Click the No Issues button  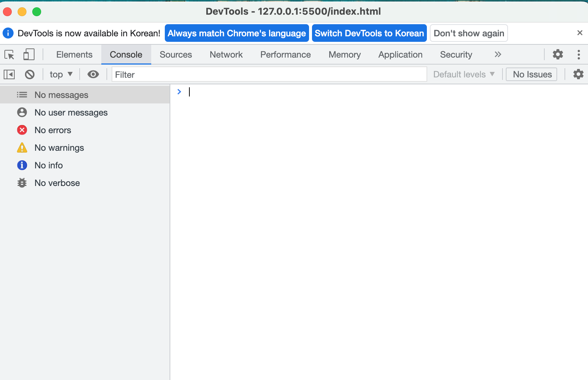531,74
